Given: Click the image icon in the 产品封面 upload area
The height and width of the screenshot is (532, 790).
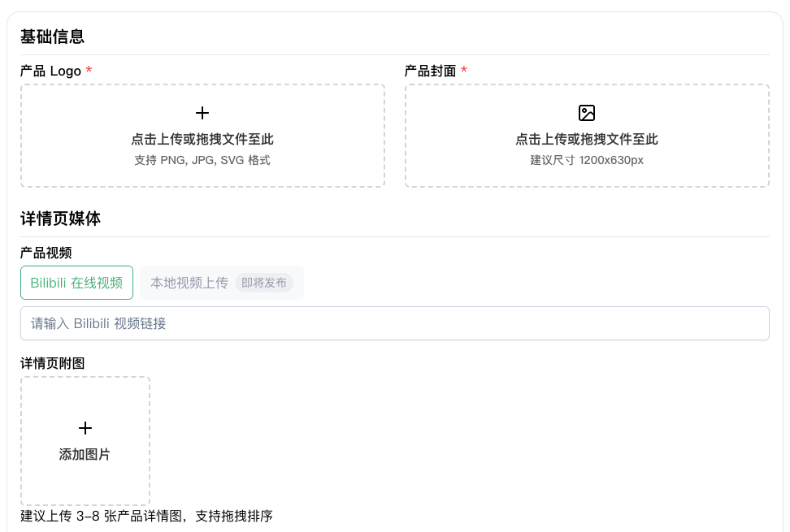Looking at the screenshot, I should pos(587,113).
